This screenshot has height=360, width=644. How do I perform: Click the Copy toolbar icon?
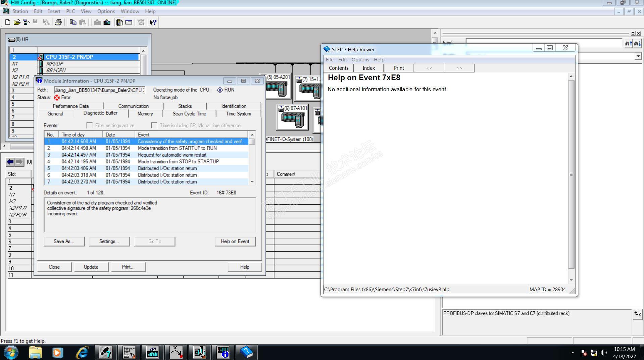click(x=73, y=22)
